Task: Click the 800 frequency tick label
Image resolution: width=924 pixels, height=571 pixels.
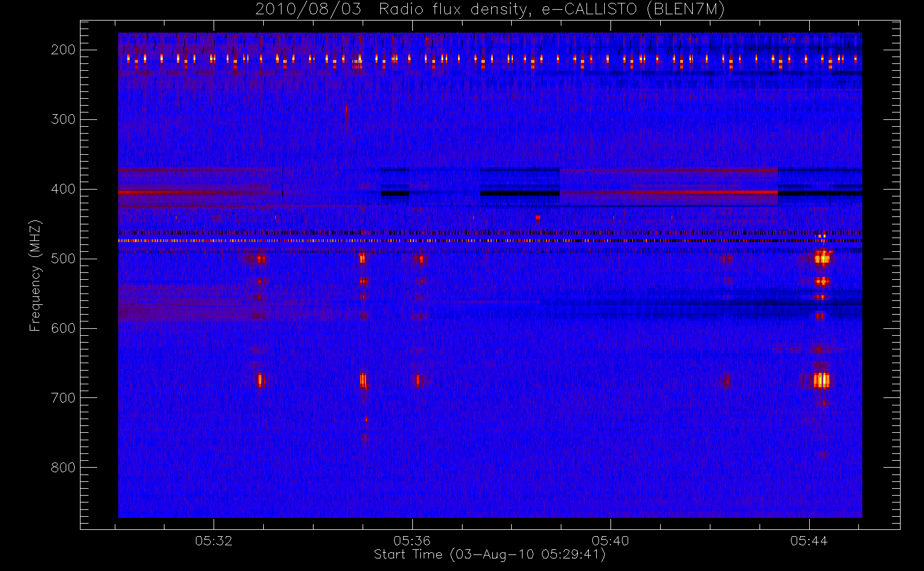Action: pyautogui.click(x=63, y=468)
